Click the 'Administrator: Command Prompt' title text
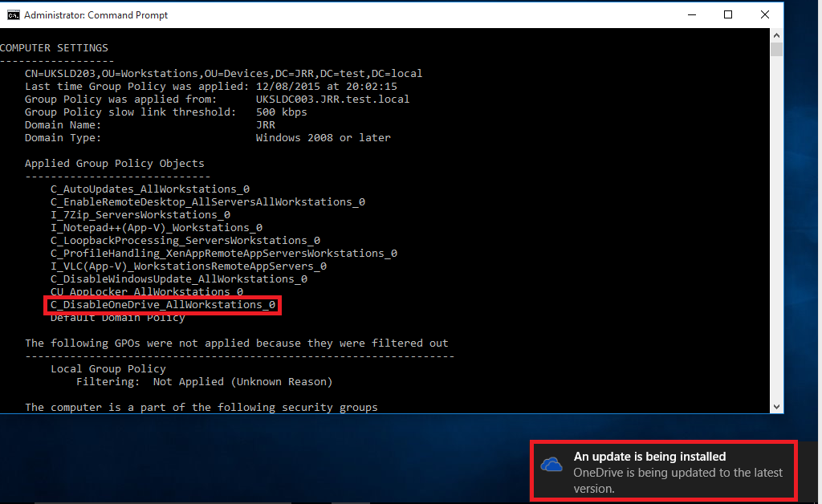 click(x=96, y=15)
